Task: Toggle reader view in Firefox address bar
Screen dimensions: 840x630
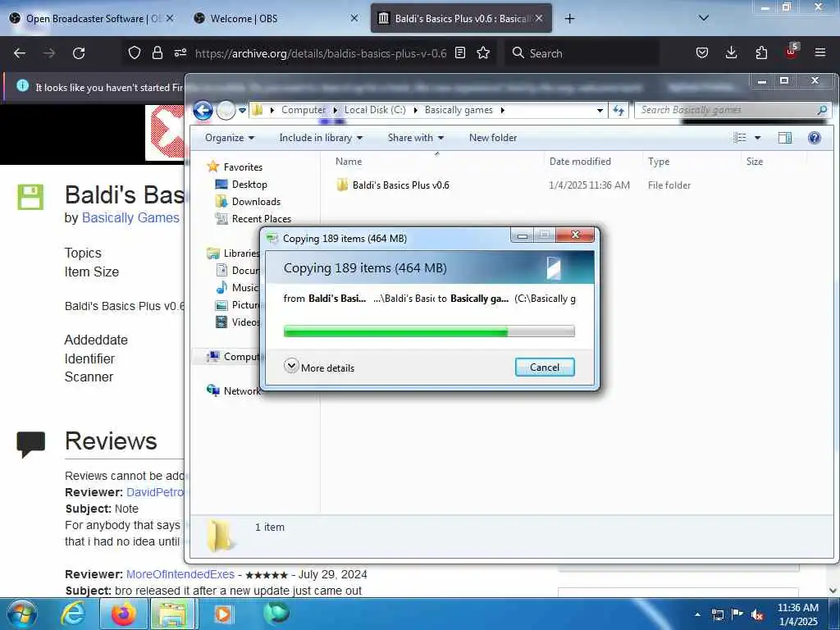Action: (460, 53)
